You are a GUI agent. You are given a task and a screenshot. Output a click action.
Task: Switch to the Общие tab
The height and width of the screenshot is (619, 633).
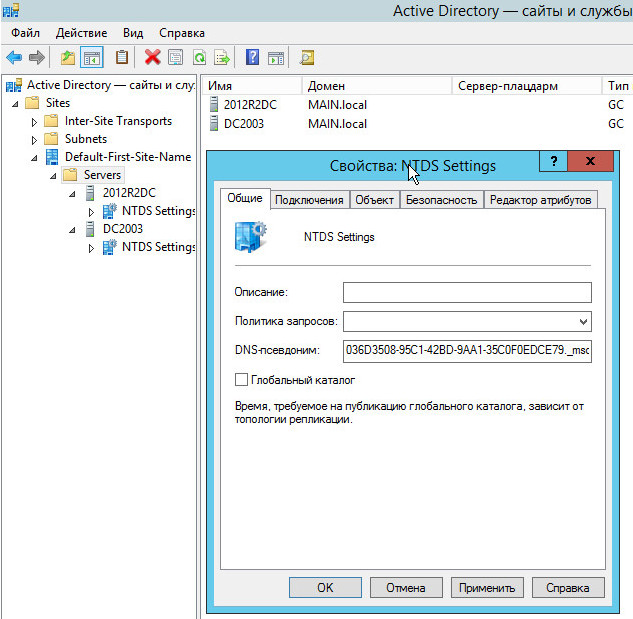tap(245, 198)
